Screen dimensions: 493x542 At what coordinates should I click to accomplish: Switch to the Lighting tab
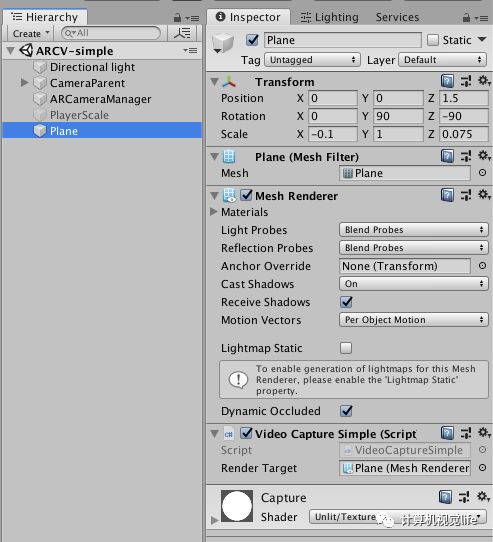pos(329,17)
